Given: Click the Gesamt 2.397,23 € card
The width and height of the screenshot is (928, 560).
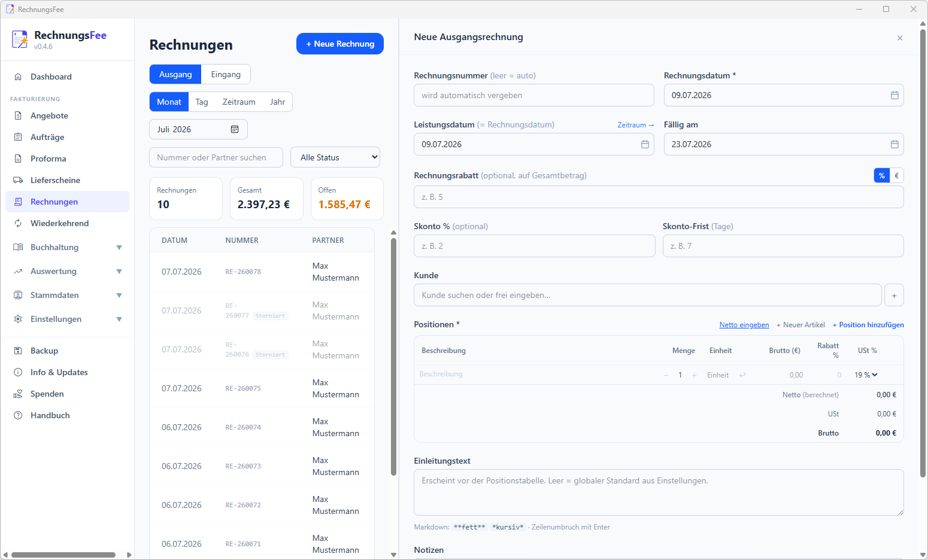Looking at the screenshot, I should tap(266, 199).
